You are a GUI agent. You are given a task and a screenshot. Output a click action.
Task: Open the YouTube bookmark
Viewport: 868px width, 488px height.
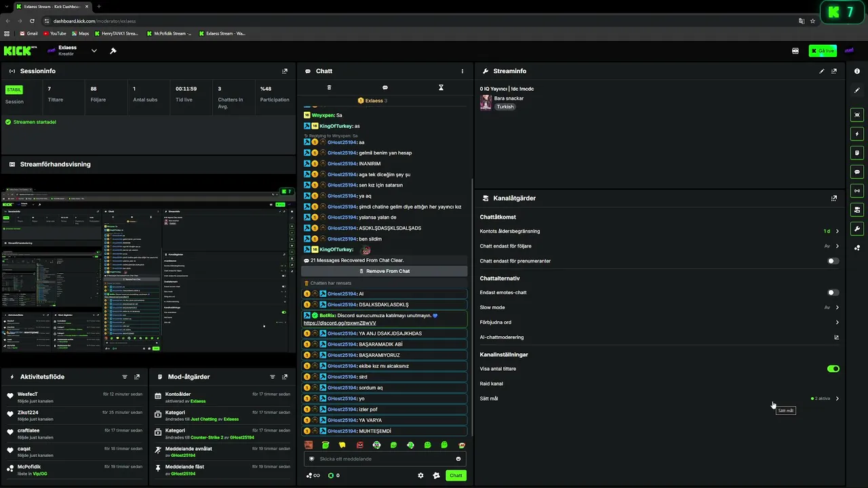55,33
